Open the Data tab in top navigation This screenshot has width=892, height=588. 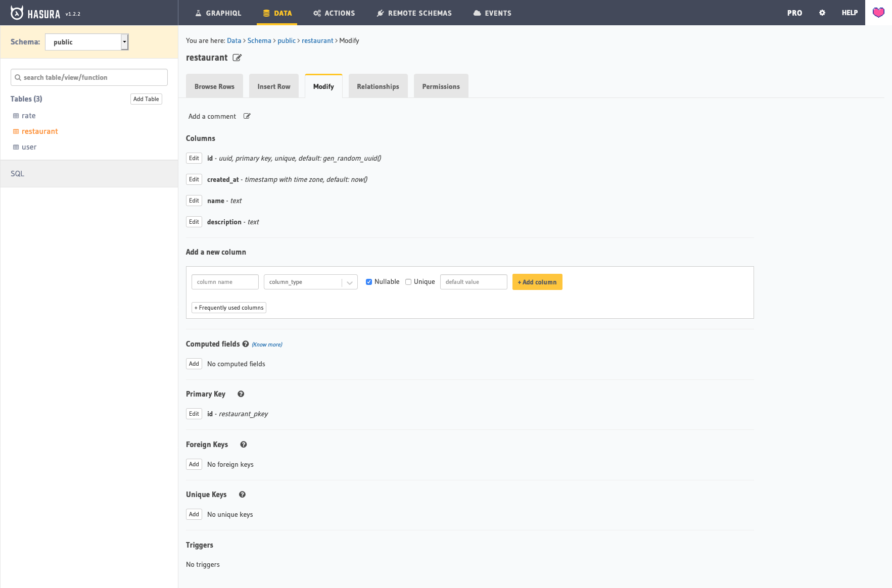pos(277,13)
